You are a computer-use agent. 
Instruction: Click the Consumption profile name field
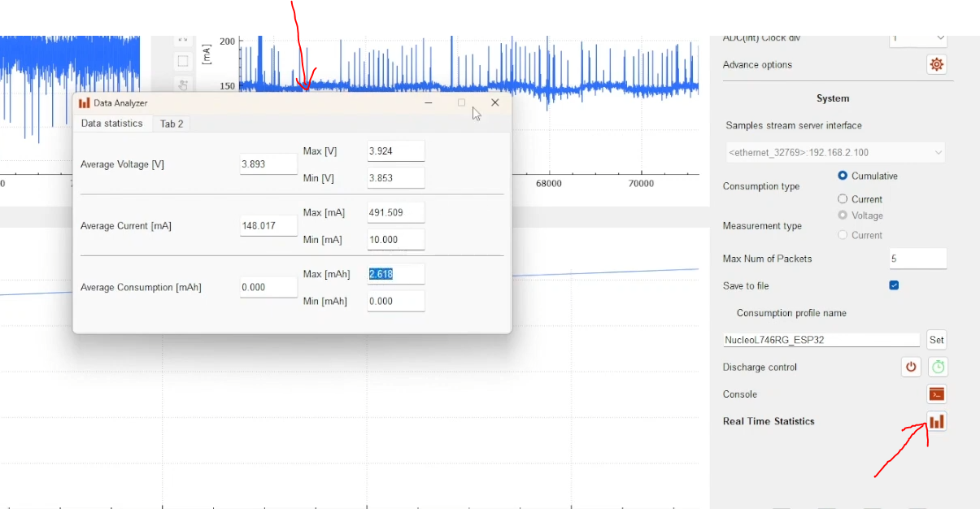(x=821, y=340)
